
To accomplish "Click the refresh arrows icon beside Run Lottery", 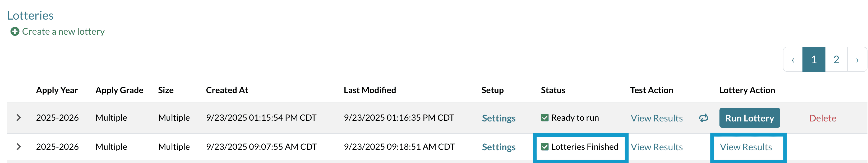I will click(703, 118).
